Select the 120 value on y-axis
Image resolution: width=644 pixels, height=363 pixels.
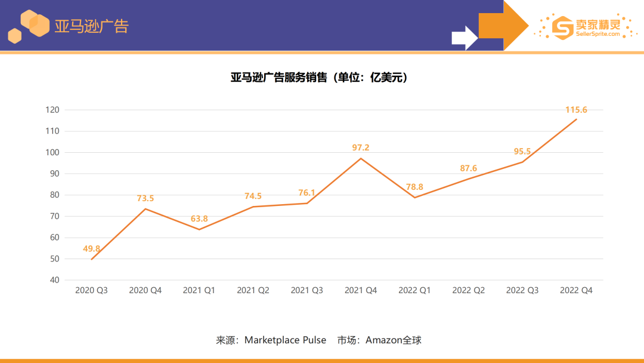pos(54,110)
